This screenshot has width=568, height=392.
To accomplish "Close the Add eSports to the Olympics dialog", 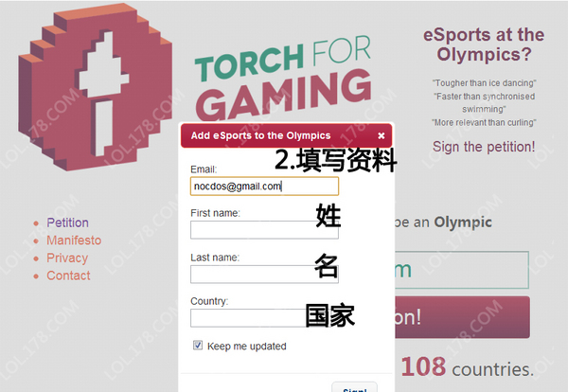I will pos(382,135).
